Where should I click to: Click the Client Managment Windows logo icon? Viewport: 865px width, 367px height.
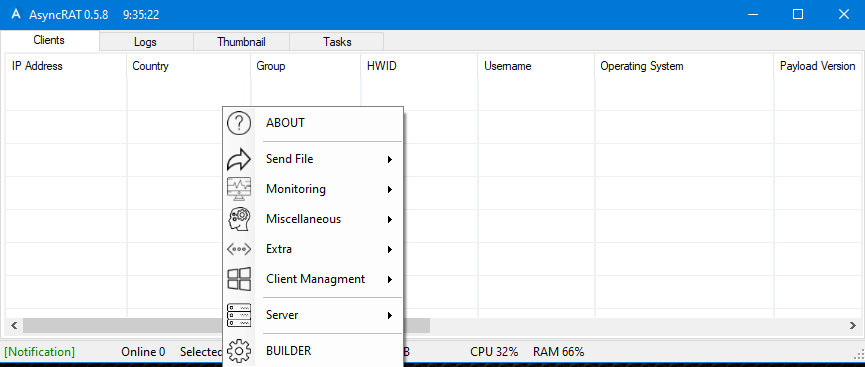pyautogui.click(x=239, y=279)
